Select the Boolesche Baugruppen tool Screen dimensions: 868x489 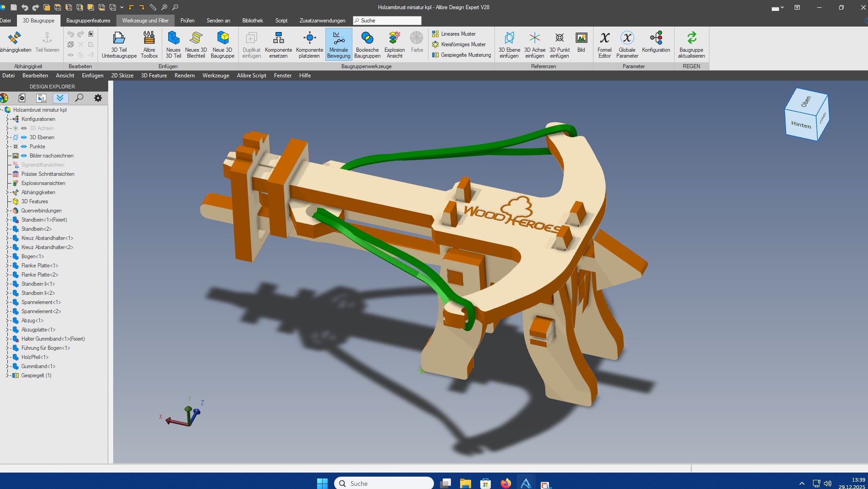pyautogui.click(x=367, y=38)
